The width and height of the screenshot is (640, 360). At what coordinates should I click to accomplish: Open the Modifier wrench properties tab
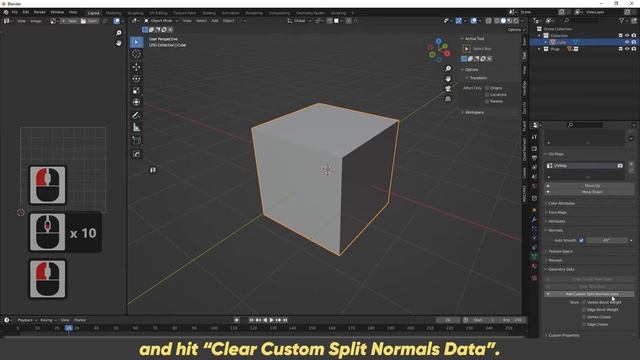[534, 220]
